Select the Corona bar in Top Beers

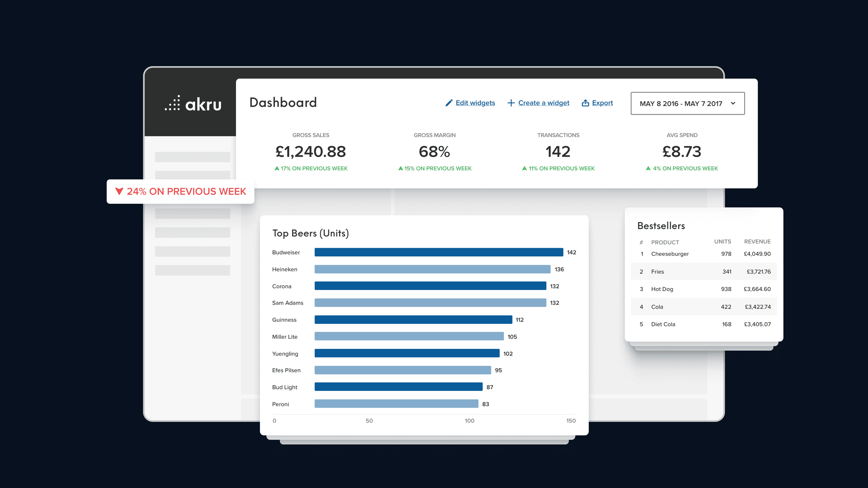click(x=430, y=286)
